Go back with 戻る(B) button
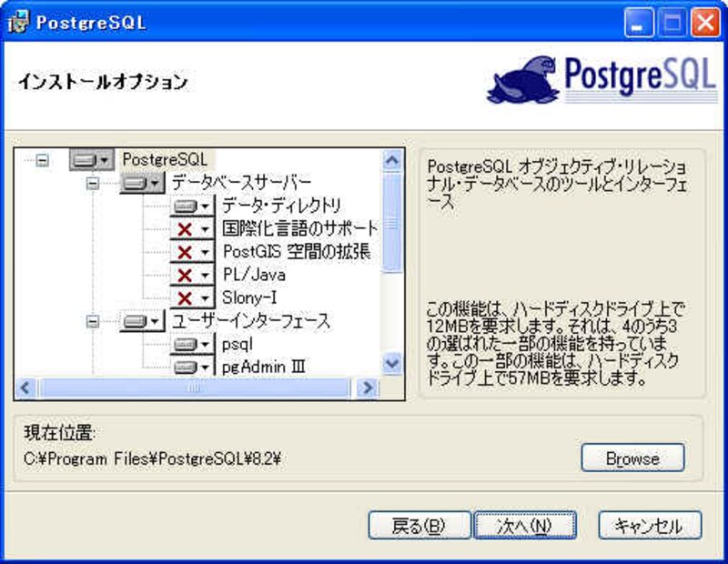 point(420,526)
